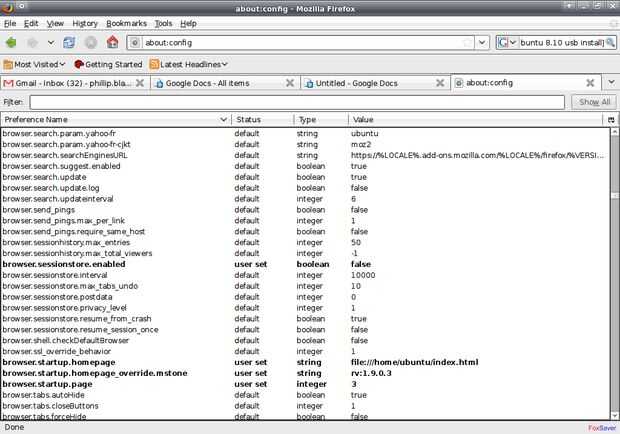Open the URL bar history dropdown
The image size is (620, 434).
(482, 42)
